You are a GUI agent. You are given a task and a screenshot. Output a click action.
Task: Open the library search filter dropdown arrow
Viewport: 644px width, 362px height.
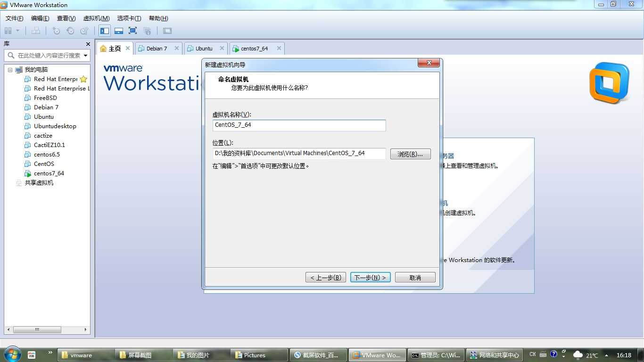pyautogui.click(x=86, y=55)
